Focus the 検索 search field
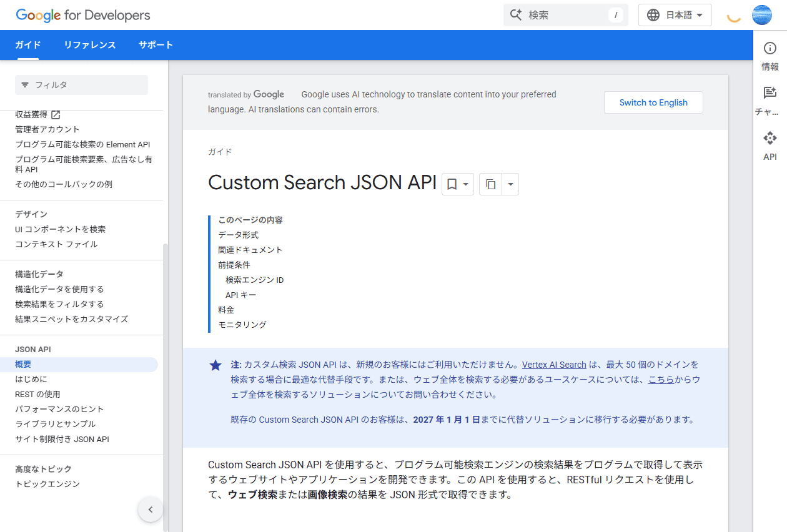787x532 pixels. pyautogui.click(x=565, y=15)
